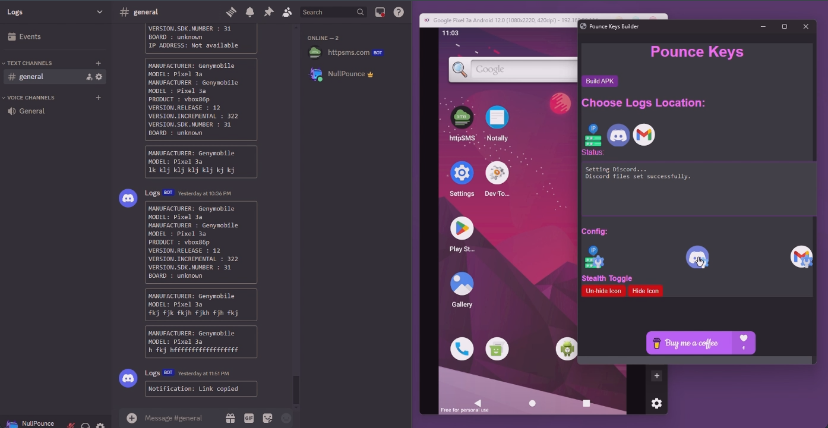Open the emulator sidebar settings gear
828x428 pixels.
[656, 403]
